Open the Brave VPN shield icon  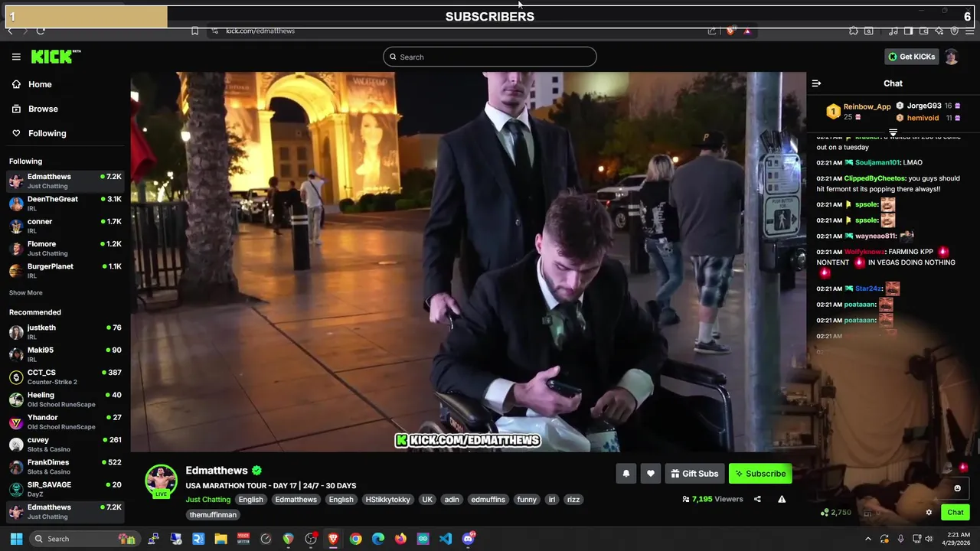[955, 31]
